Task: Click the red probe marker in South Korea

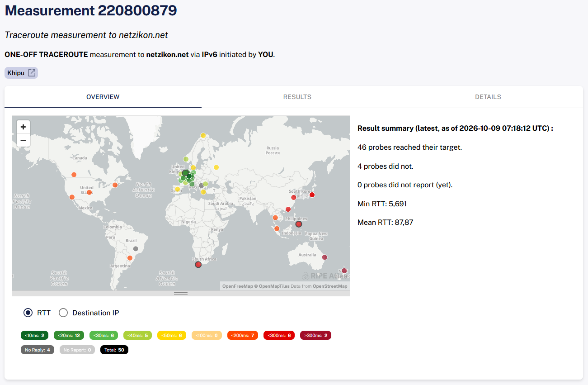Action: coord(294,197)
